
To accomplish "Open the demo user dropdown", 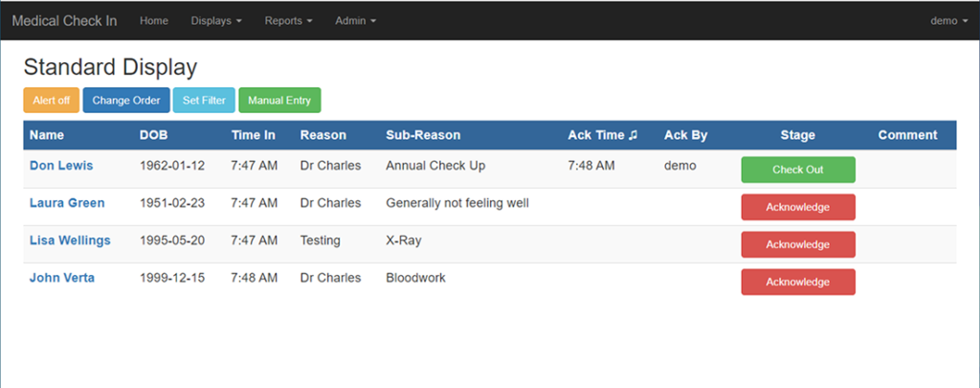I will click(x=948, y=20).
